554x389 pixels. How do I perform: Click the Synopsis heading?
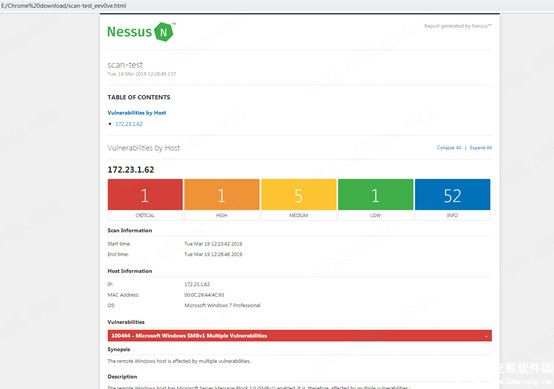[119, 349]
